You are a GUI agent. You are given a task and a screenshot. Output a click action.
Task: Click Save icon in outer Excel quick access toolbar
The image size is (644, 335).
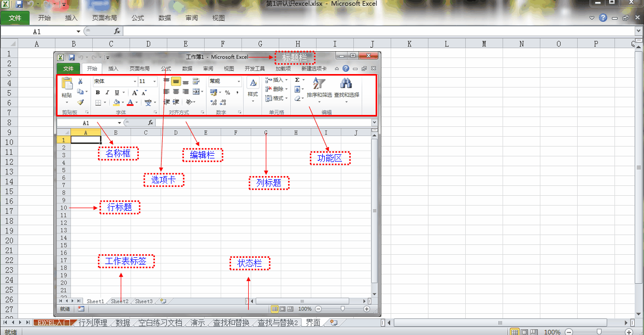(19, 4)
